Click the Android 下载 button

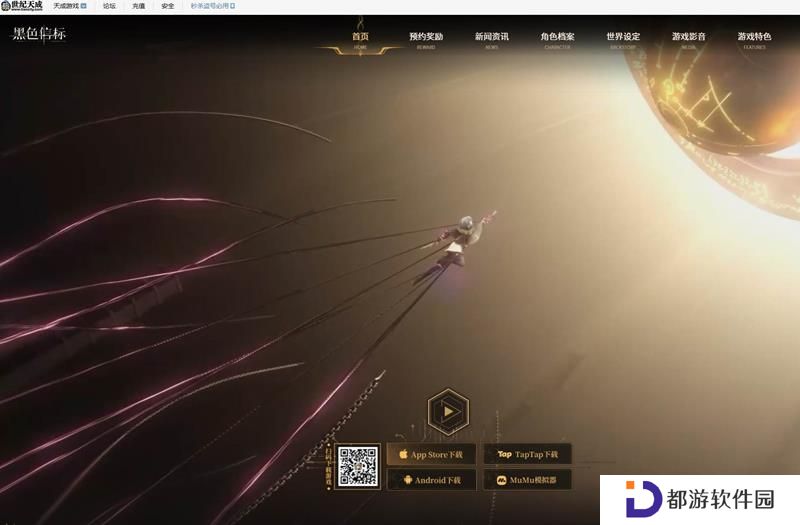(x=431, y=480)
